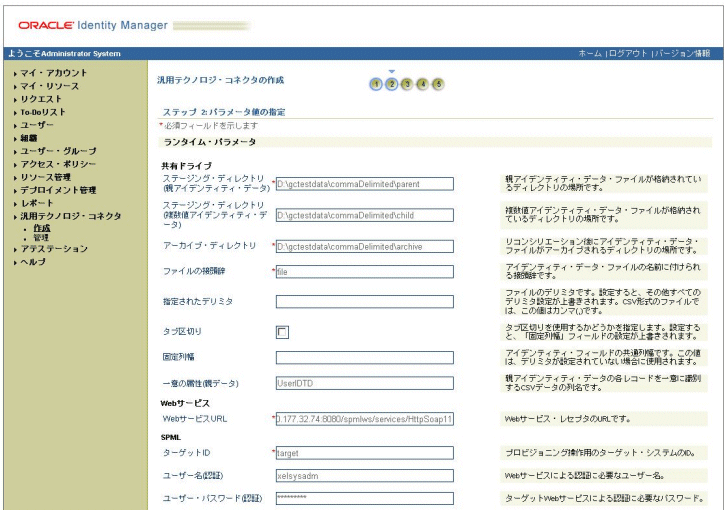Toggle the タブ区切り checkbox
The height and width of the screenshot is (510, 724).
282,332
